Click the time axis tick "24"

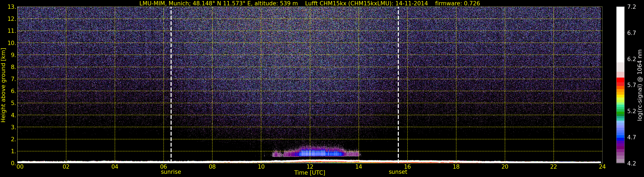click(602, 167)
